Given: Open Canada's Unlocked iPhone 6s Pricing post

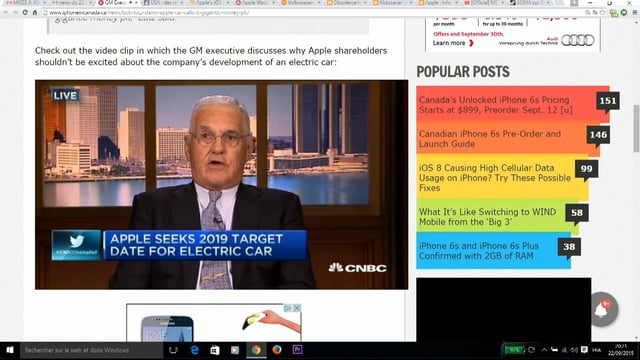Looking at the screenshot, I should click(x=496, y=105).
